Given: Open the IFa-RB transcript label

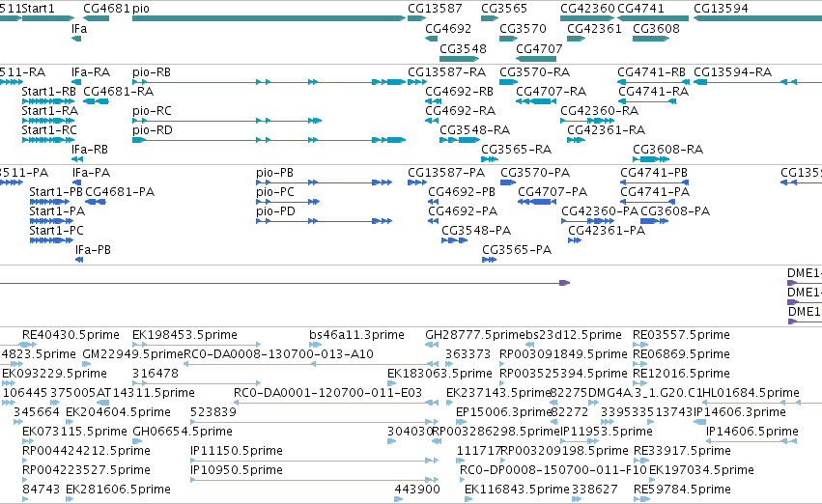Looking at the screenshot, I should (90, 150).
